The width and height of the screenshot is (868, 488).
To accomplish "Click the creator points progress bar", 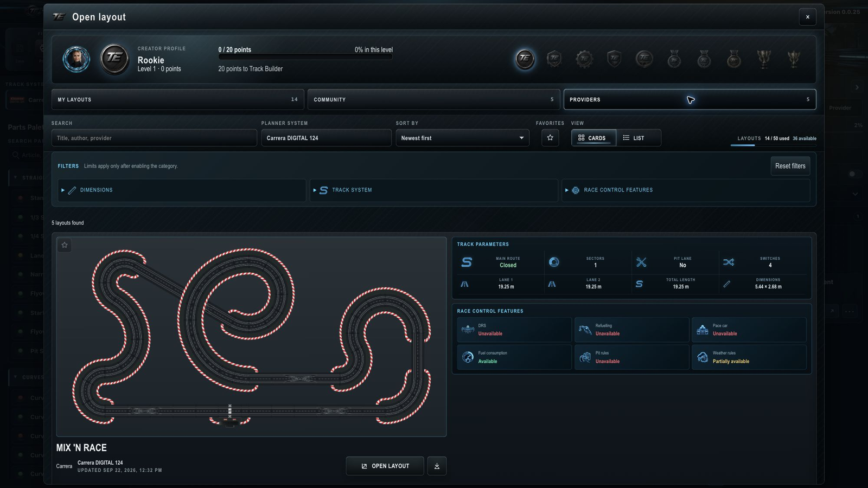I will [x=305, y=57].
